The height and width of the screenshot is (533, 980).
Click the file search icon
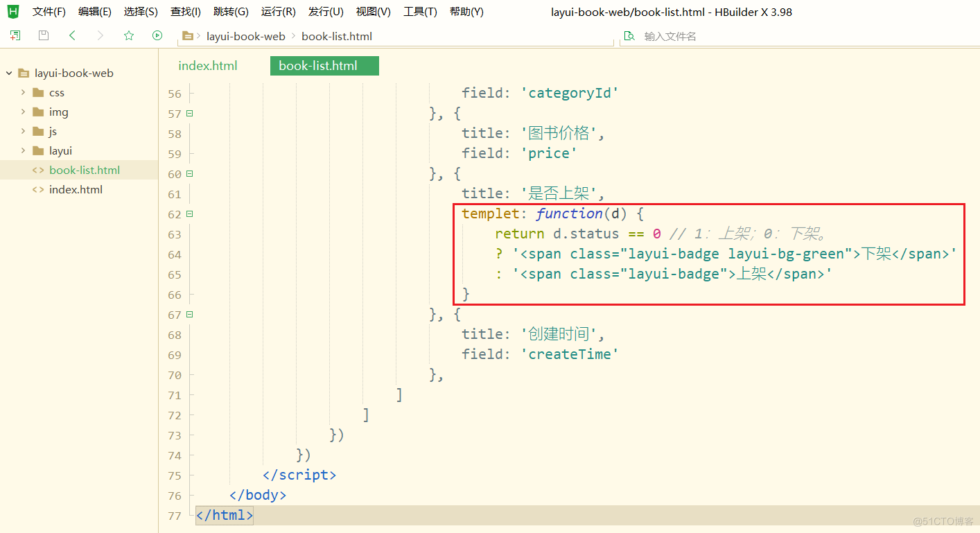[629, 36]
